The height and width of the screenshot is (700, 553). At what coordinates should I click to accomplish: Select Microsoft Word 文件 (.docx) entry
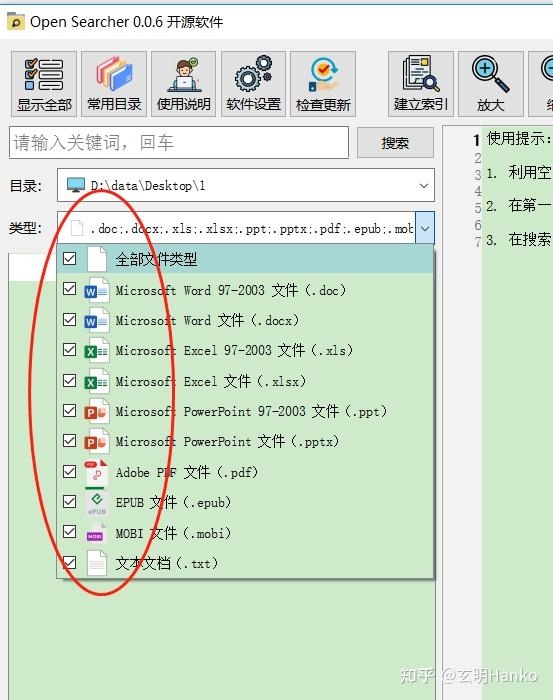[245, 321]
